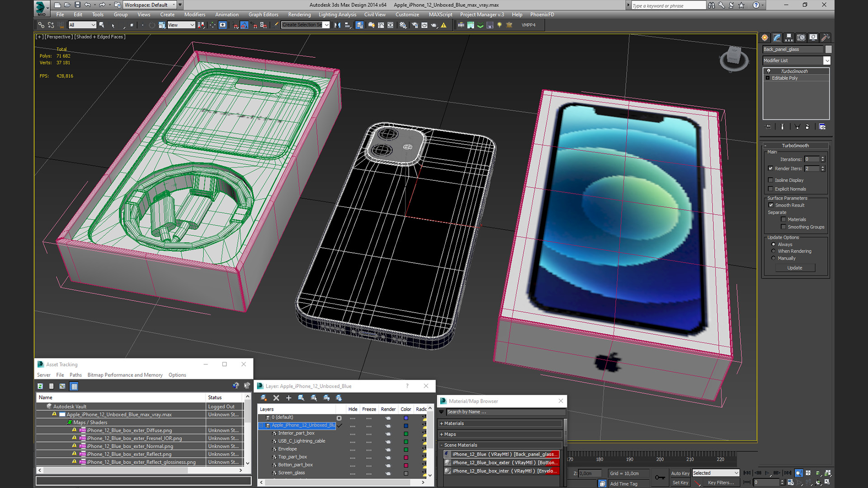Expand the Maps group in Material Browser

[441, 435]
